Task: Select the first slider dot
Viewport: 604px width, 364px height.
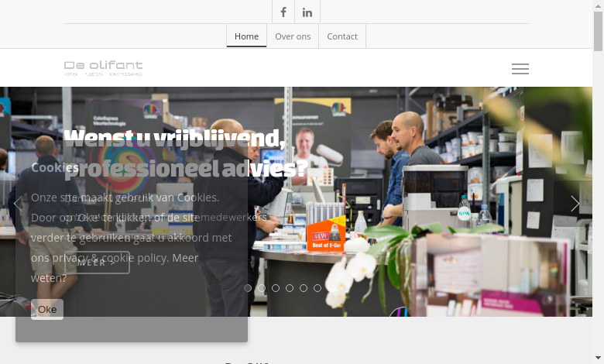Action: point(248,288)
